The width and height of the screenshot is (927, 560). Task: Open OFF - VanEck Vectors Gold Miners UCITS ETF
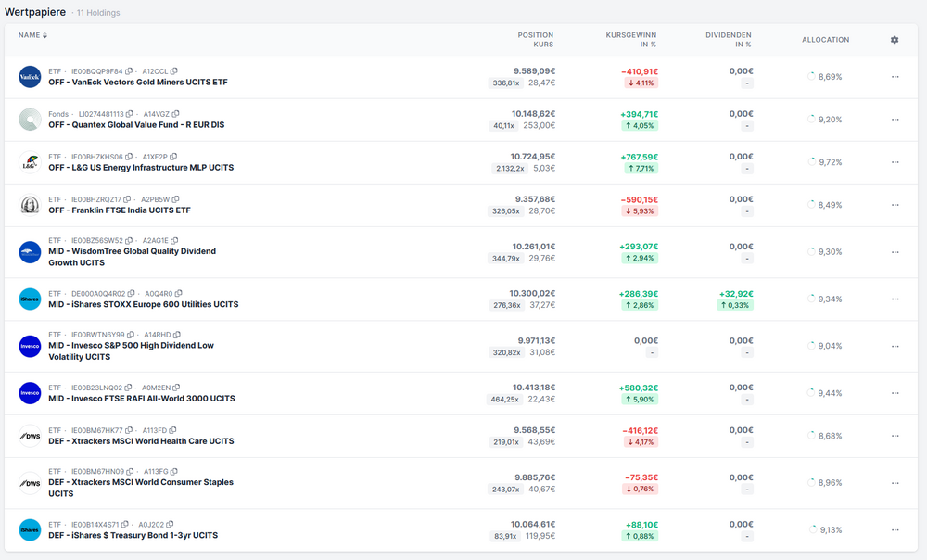[138, 83]
